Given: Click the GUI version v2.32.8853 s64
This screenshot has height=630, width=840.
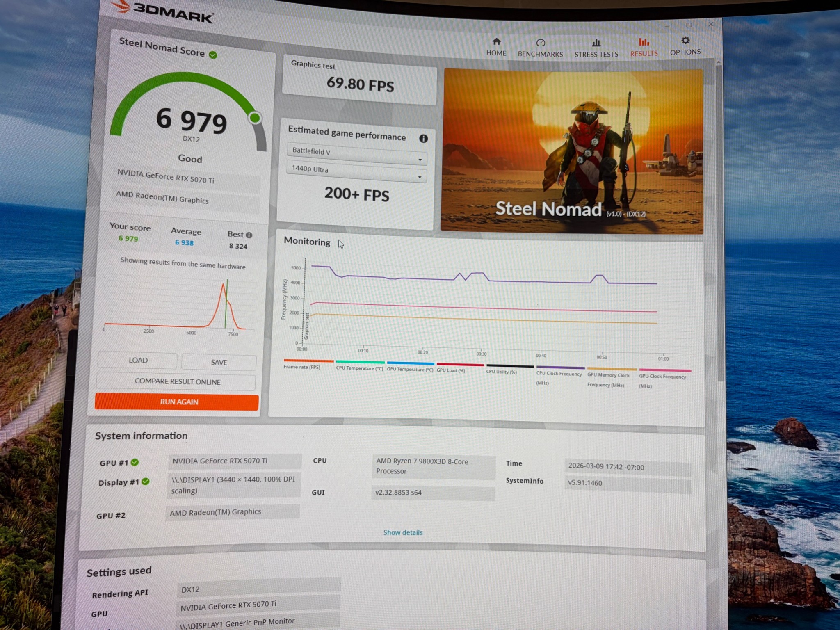Looking at the screenshot, I should 433,493.
